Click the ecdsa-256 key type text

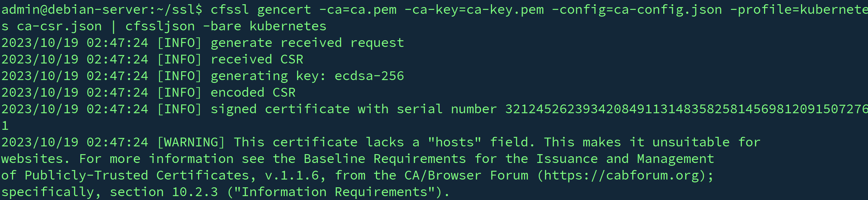369,76
